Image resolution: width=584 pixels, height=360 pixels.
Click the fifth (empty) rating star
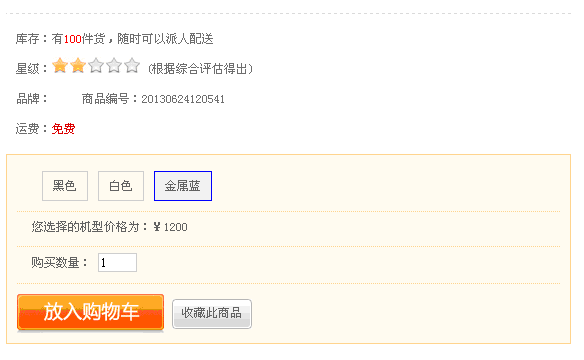132,66
